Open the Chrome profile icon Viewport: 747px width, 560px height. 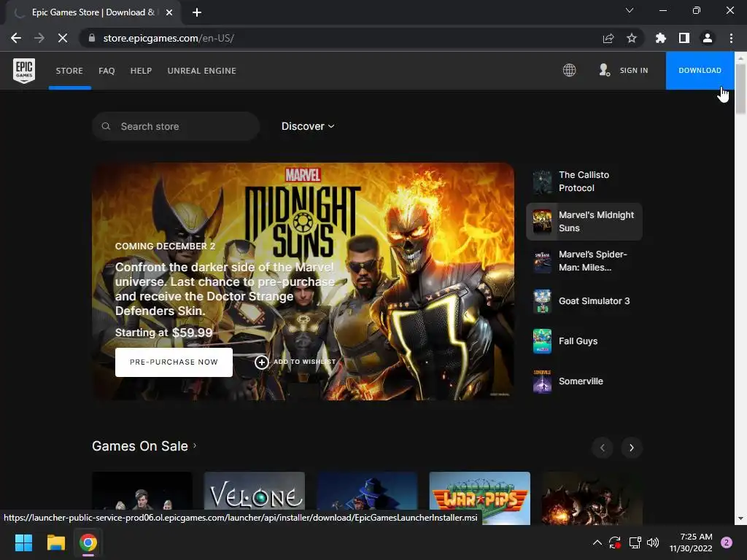pos(708,38)
